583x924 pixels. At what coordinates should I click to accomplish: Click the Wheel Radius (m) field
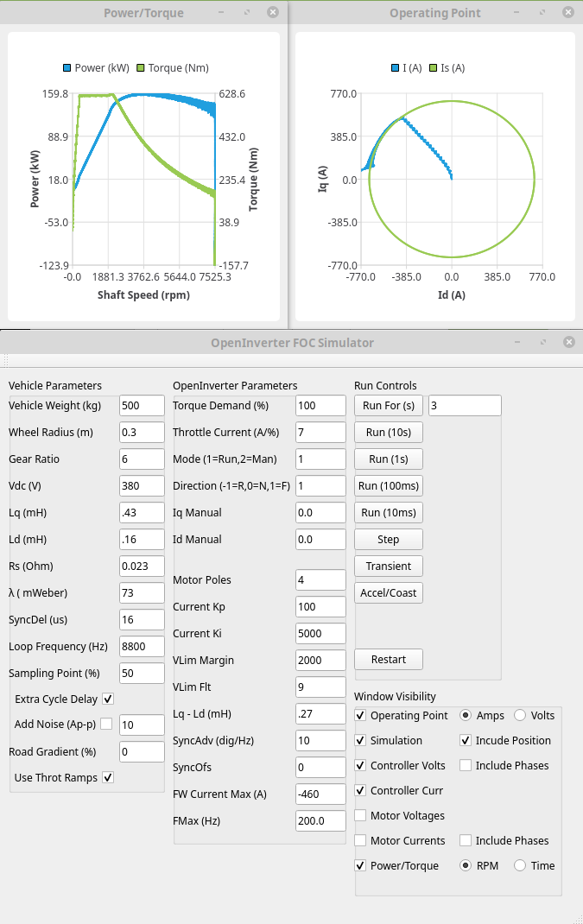click(x=142, y=432)
